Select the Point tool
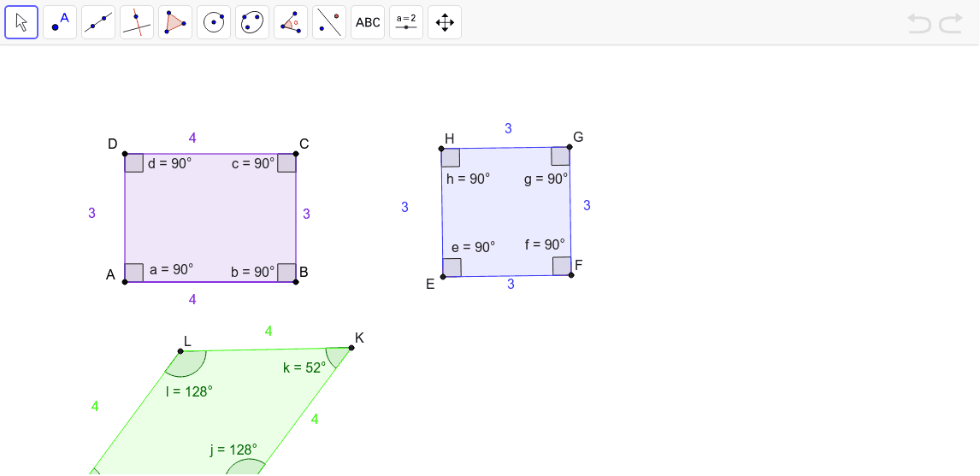The height and width of the screenshot is (476, 980). pos(60,22)
